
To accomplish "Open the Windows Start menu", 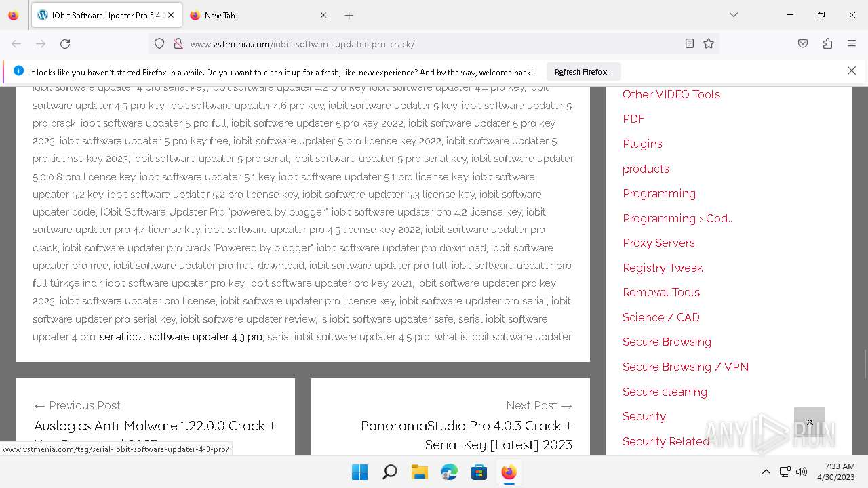I will 359,472.
